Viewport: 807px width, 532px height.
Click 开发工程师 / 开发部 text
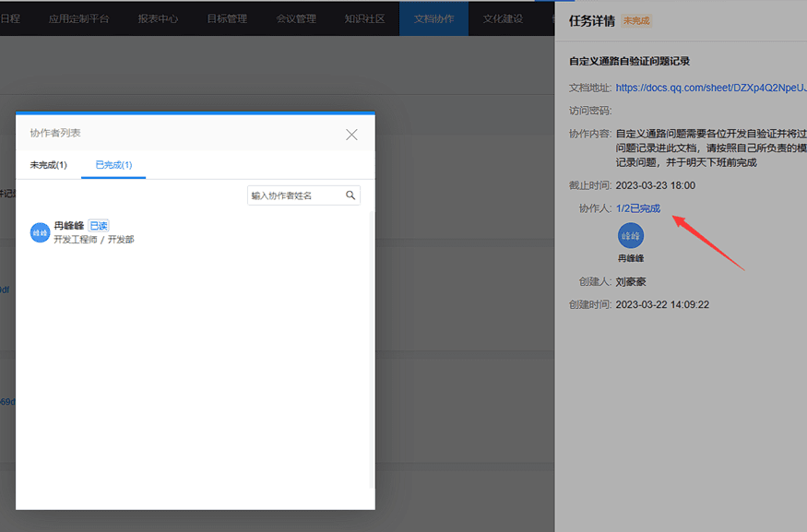click(94, 239)
